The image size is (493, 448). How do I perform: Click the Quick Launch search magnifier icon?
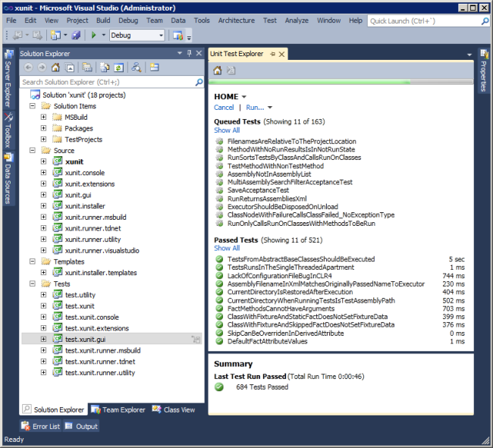(485, 21)
